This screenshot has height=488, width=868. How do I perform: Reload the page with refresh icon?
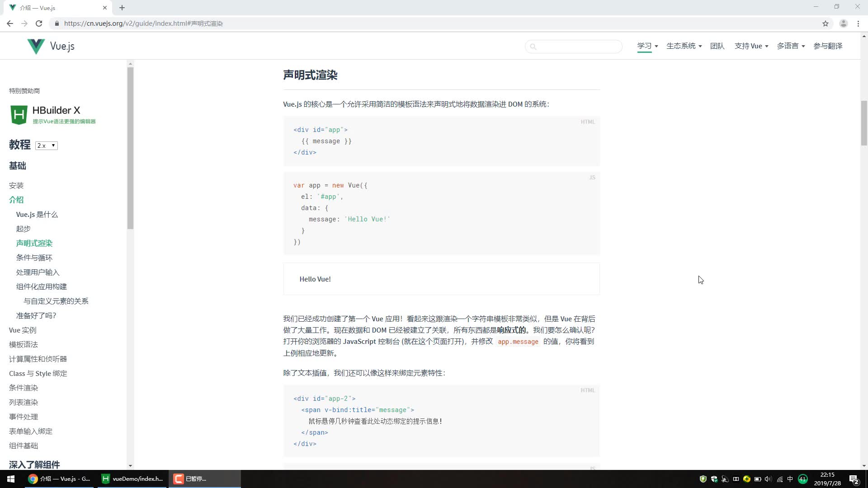tap(39, 23)
